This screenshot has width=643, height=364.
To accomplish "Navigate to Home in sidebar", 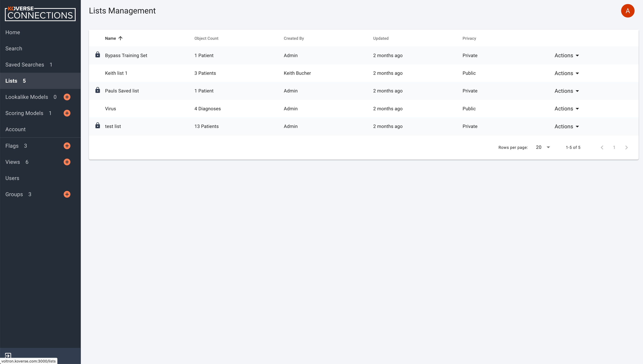I will point(13,32).
